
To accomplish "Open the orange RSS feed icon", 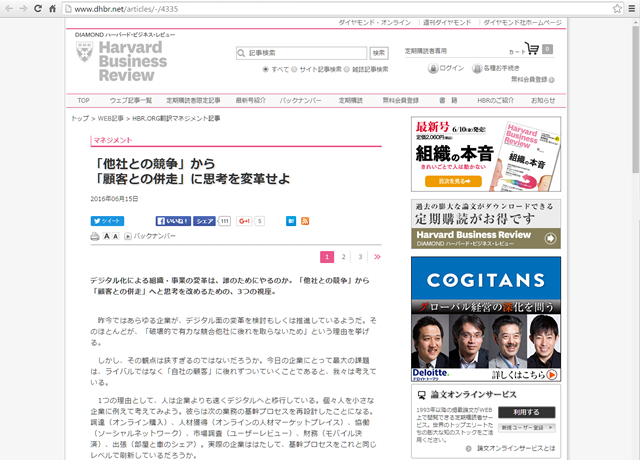I will point(305,220).
